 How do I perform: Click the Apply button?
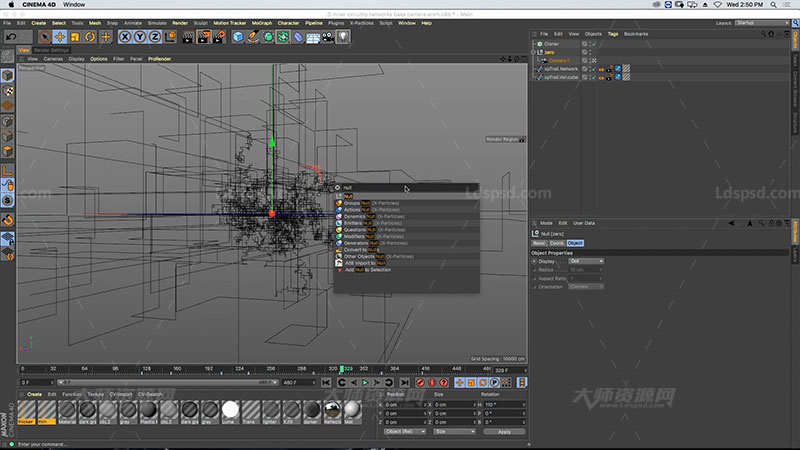tap(504, 432)
